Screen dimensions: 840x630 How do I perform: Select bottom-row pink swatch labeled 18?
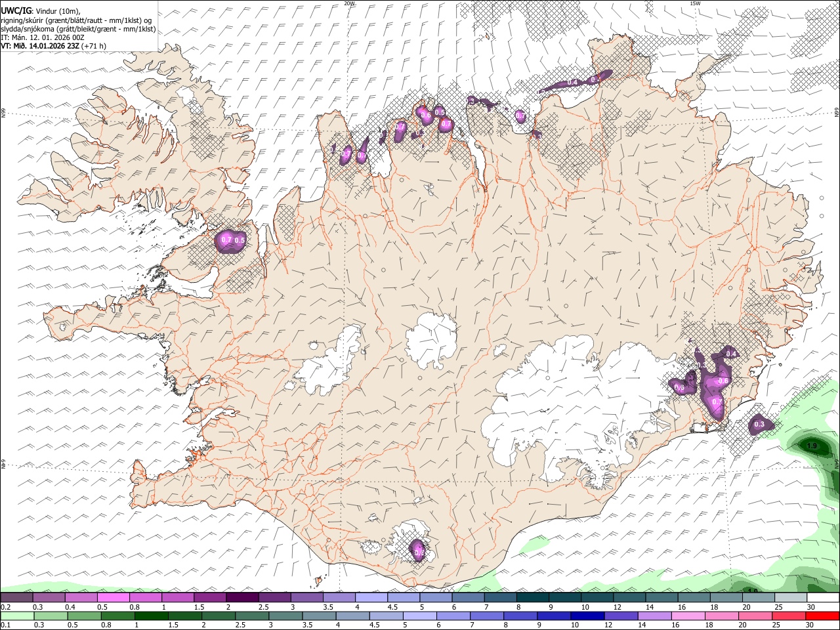tap(722, 616)
